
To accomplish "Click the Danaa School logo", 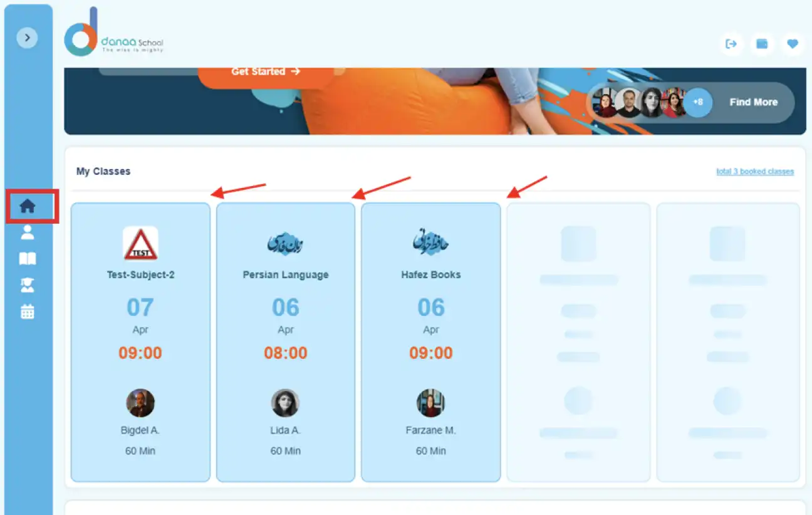I will [113, 35].
